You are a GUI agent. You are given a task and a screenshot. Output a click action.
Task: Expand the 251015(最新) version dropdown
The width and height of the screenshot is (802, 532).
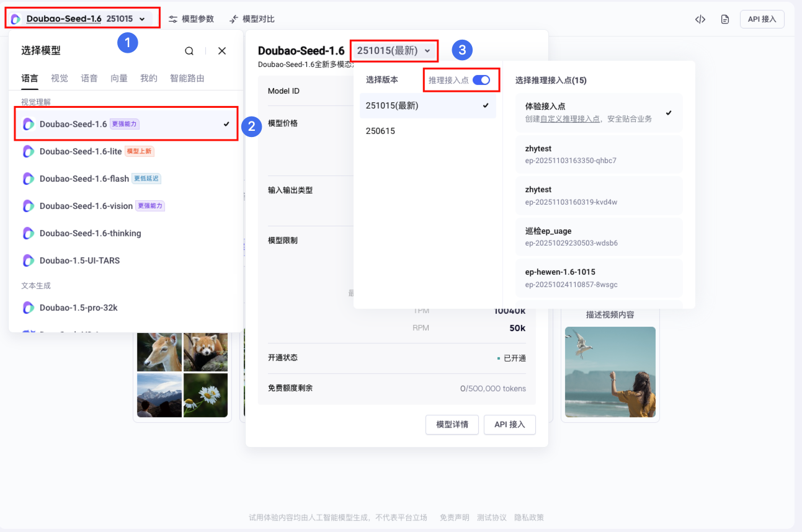click(x=394, y=51)
